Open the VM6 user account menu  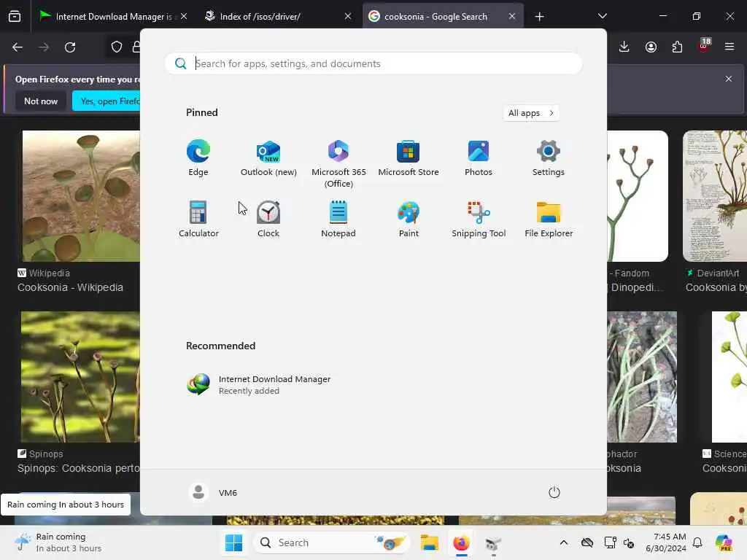click(213, 492)
